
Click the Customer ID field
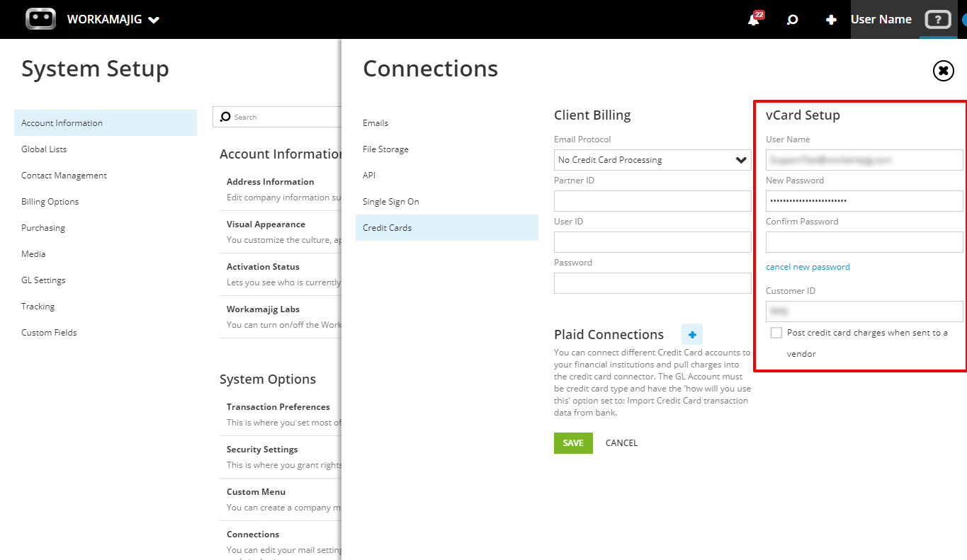[x=864, y=312]
